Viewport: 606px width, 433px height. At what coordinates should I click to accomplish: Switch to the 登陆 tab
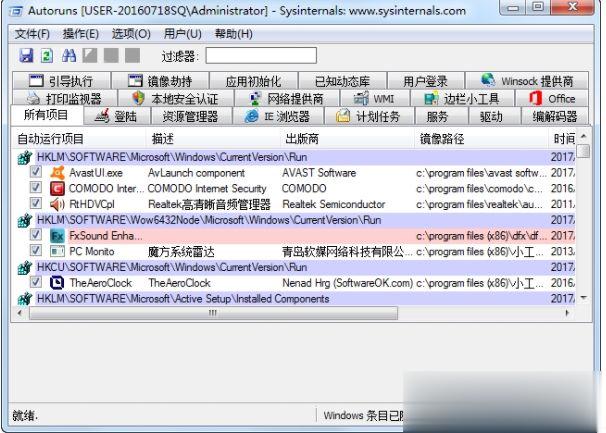[117, 116]
